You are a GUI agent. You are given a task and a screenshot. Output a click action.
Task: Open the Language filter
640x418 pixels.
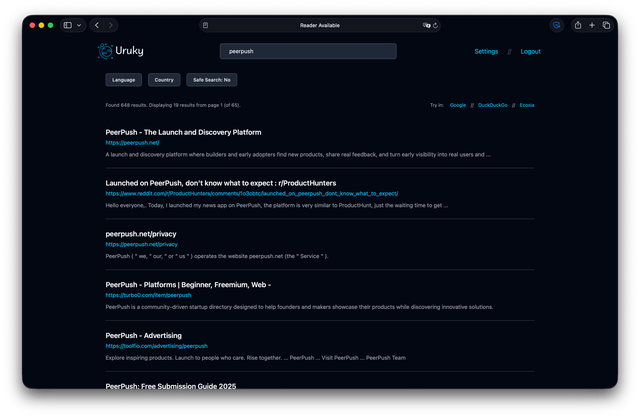tap(124, 80)
